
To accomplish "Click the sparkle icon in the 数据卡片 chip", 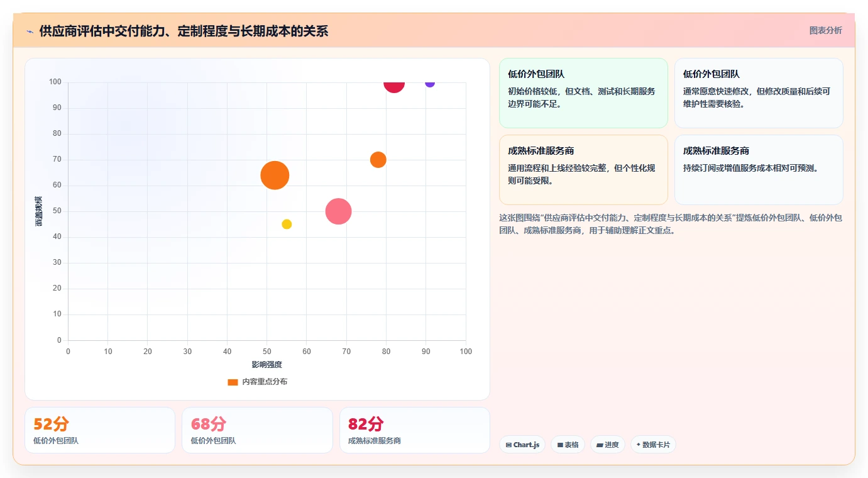I will point(639,445).
